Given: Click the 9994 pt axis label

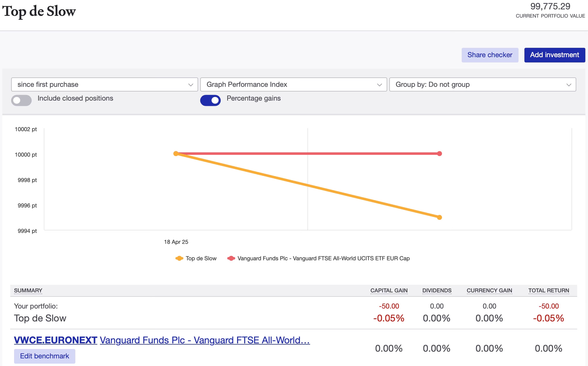Looking at the screenshot, I should pyautogui.click(x=27, y=231).
